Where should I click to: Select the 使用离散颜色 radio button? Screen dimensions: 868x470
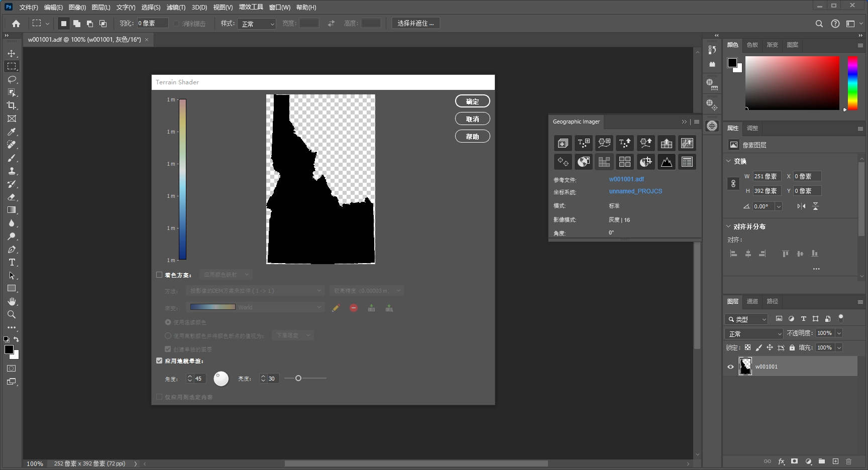click(168, 335)
